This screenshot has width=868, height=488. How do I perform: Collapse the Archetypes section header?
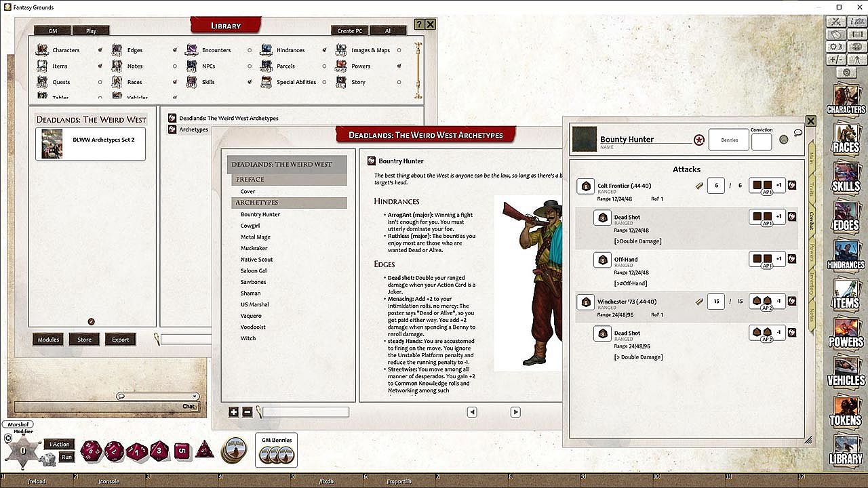(289, 203)
